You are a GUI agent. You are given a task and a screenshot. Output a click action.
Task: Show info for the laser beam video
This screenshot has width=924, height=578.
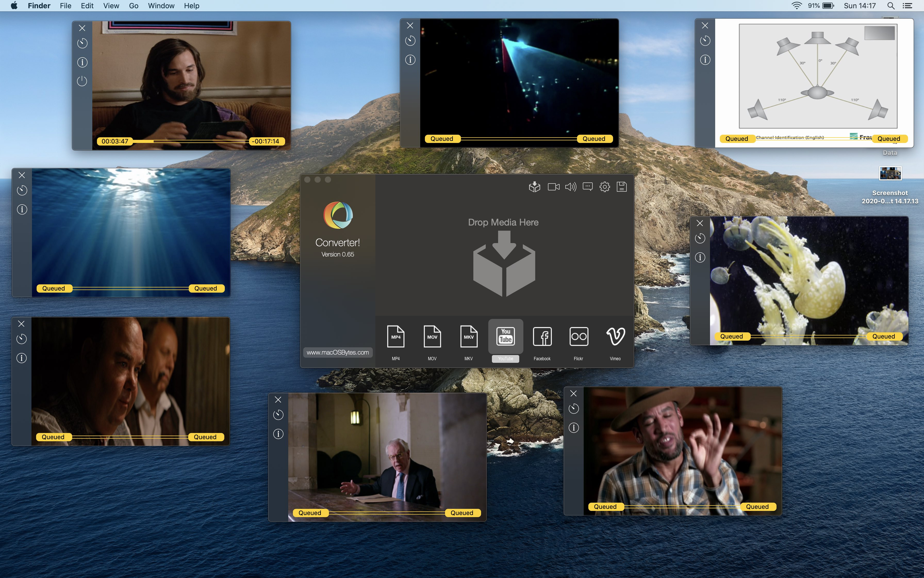pyautogui.click(x=410, y=60)
